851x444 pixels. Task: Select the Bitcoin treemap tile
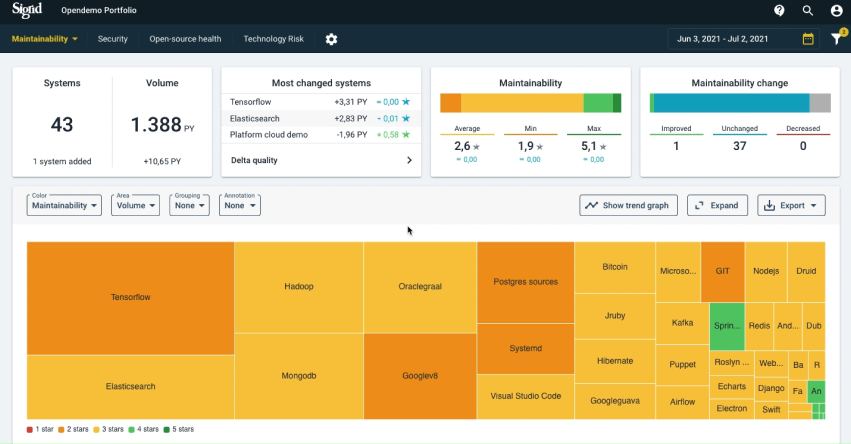pyautogui.click(x=615, y=268)
